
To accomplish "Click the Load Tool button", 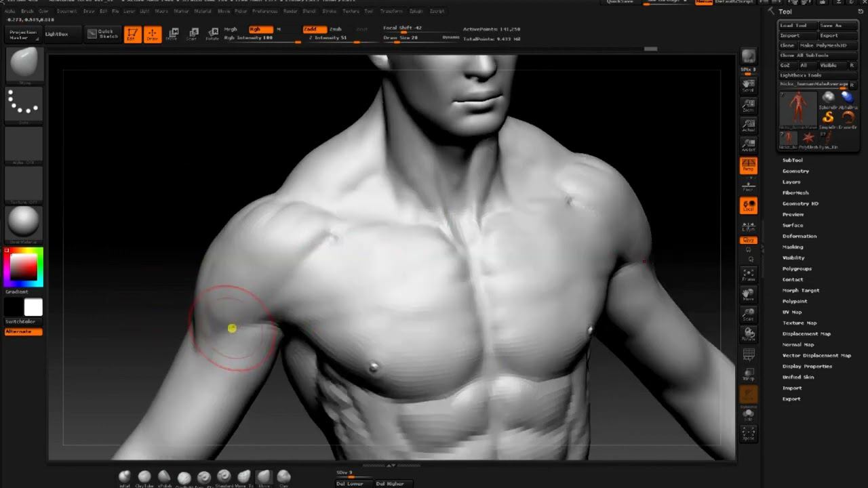I will pyautogui.click(x=796, y=25).
